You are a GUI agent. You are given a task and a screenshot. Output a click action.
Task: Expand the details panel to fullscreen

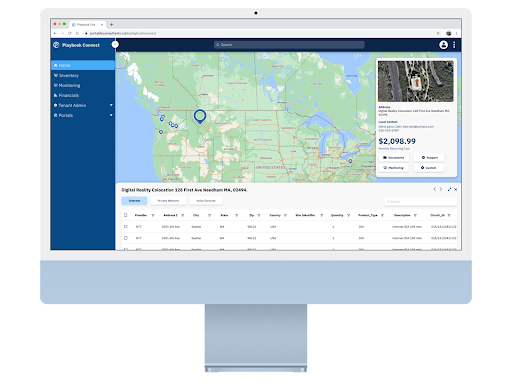(x=449, y=189)
